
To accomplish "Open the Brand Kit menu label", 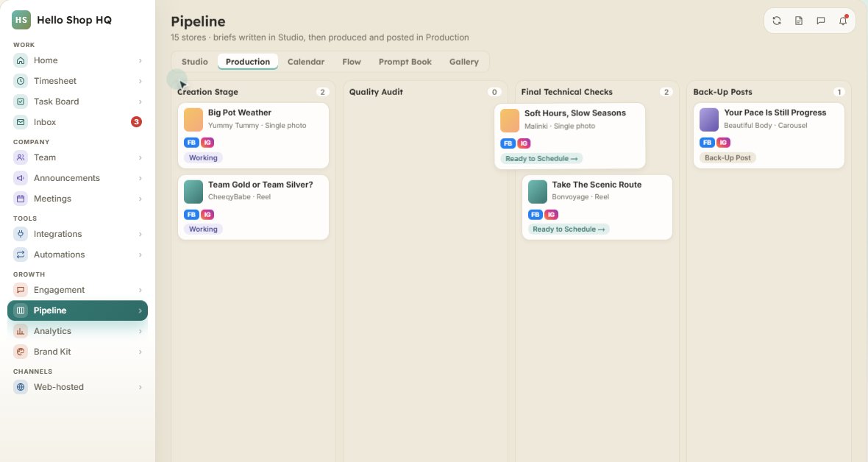I will (x=52, y=351).
